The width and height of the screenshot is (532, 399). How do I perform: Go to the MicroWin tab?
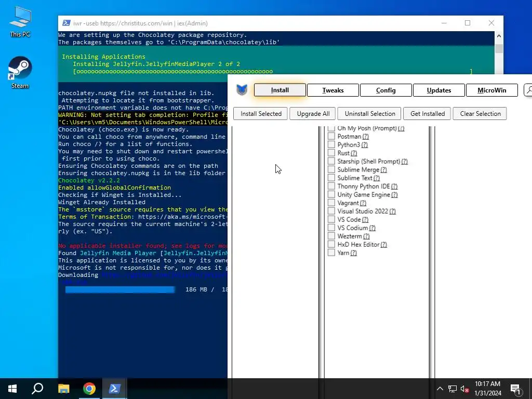point(492,90)
